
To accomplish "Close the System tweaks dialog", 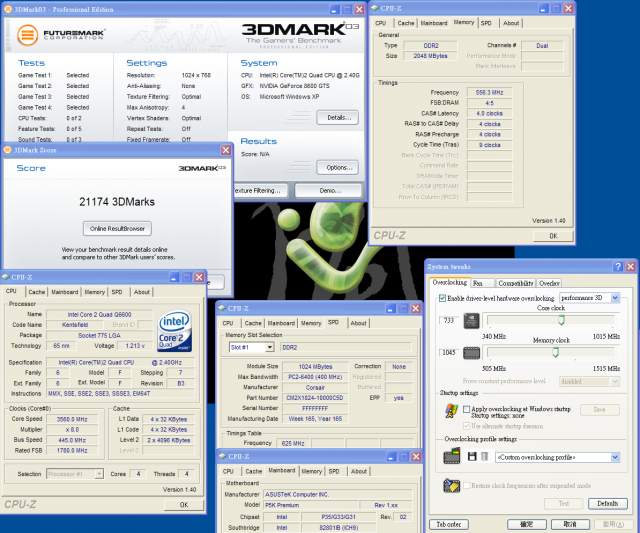I will click(x=631, y=266).
